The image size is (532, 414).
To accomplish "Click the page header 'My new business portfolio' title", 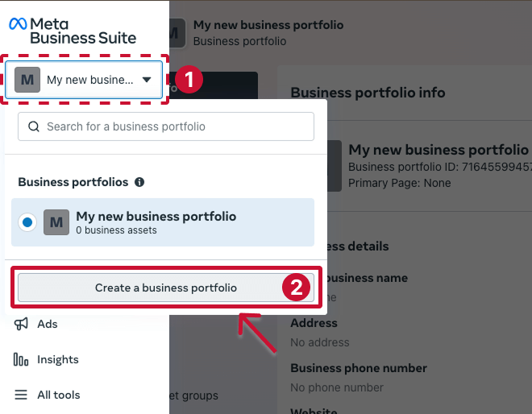I will (268, 25).
